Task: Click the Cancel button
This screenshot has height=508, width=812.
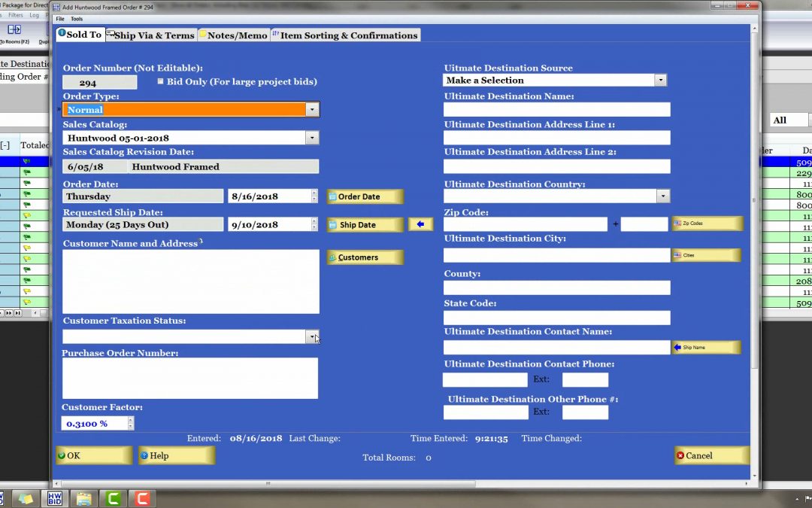Action: pos(711,455)
